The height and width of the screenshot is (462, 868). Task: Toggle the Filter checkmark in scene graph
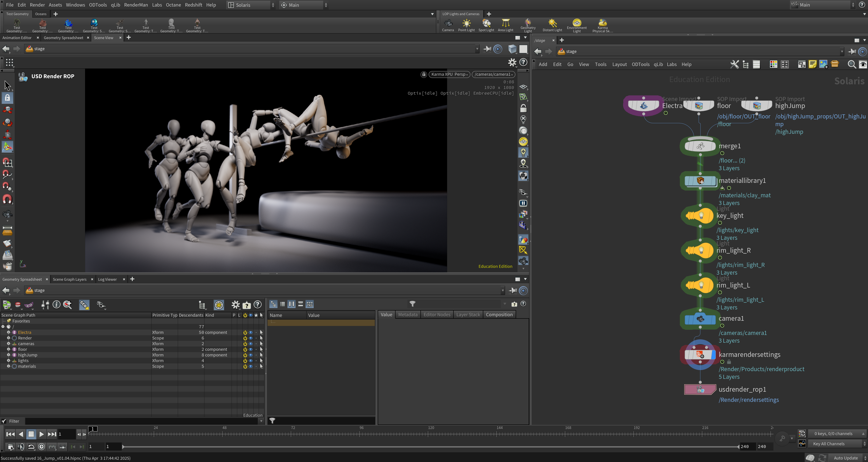[4, 421]
